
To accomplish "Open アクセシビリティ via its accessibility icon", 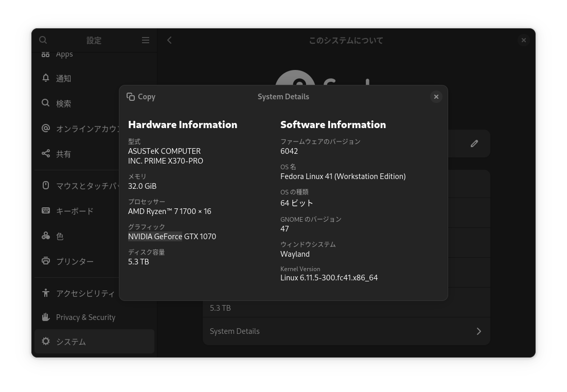I will pyautogui.click(x=46, y=292).
